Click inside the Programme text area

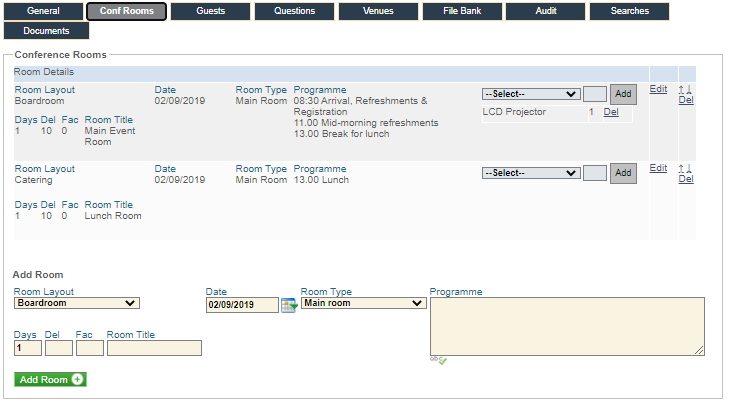coord(567,327)
